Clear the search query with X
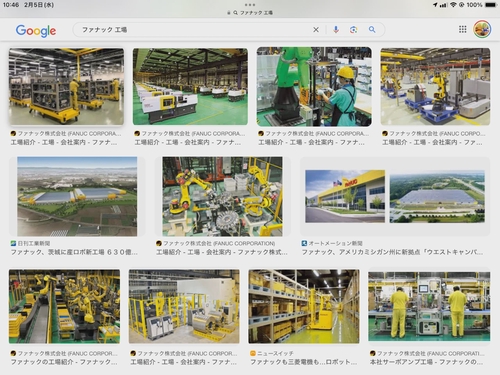This screenshot has height=375, width=500. point(316,30)
